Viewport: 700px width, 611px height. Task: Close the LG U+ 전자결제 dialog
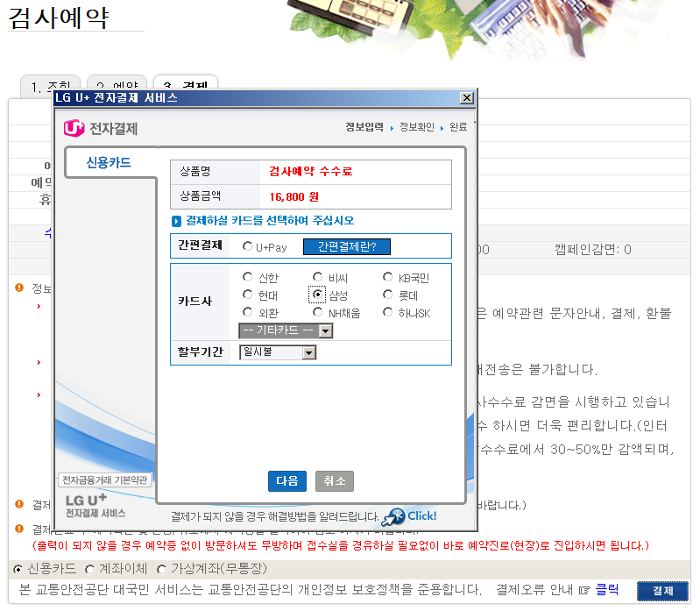click(x=466, y=98)
